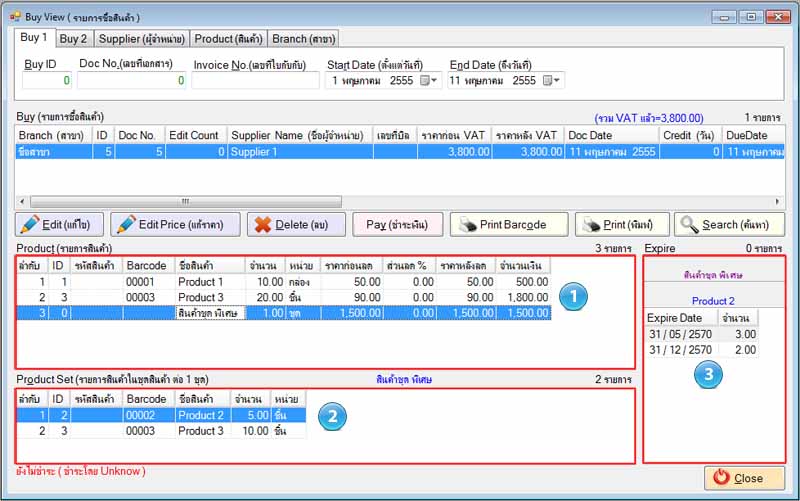
Task: Click the Expire Date column header
Action: [682, 318]
